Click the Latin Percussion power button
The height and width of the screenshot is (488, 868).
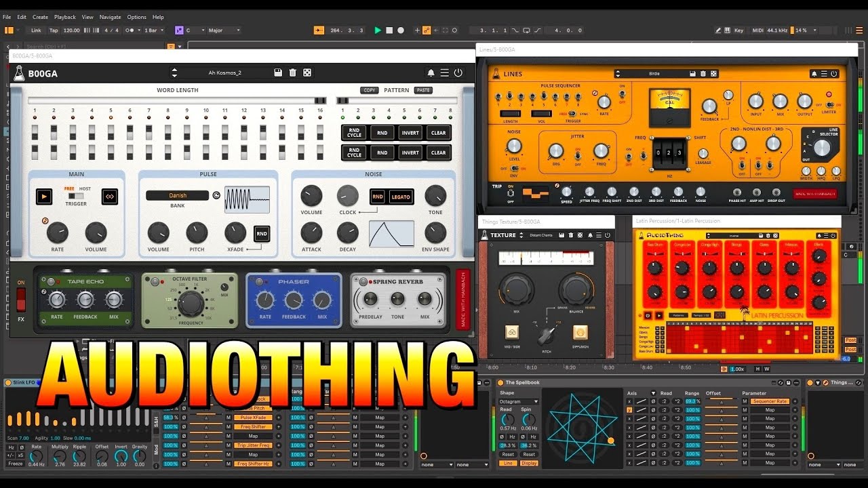(x=647, y=316)
